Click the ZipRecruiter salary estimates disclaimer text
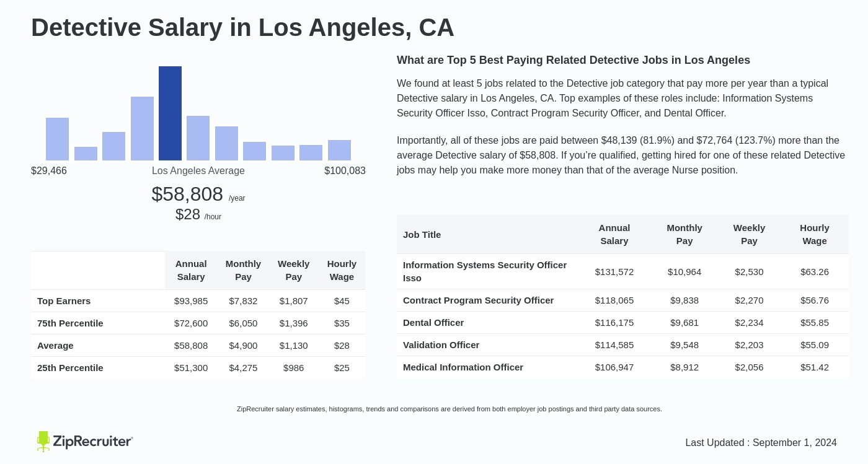Image resolution: width=868 pixels, height=464 pixels. pyautogui.click(x=449, y=409)
